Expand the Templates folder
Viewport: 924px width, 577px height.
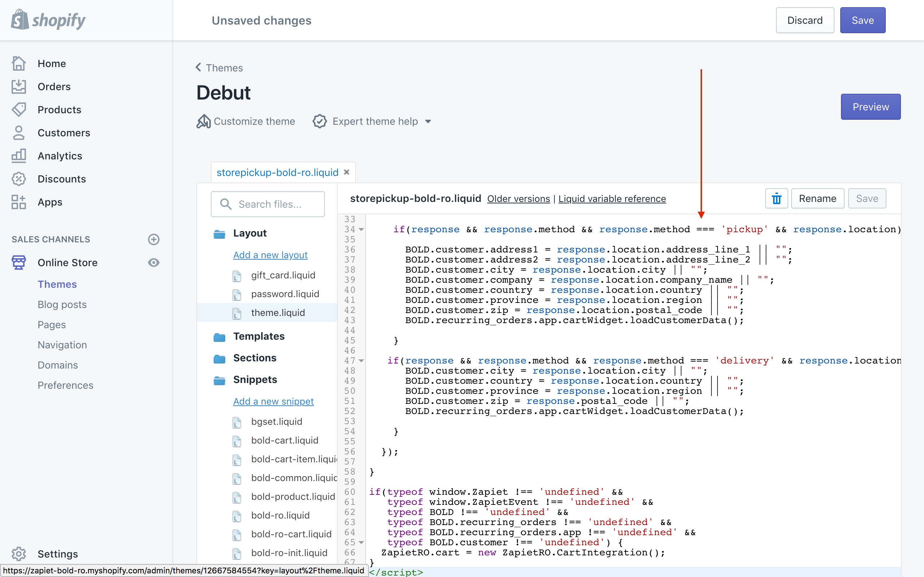click(258, 336)
